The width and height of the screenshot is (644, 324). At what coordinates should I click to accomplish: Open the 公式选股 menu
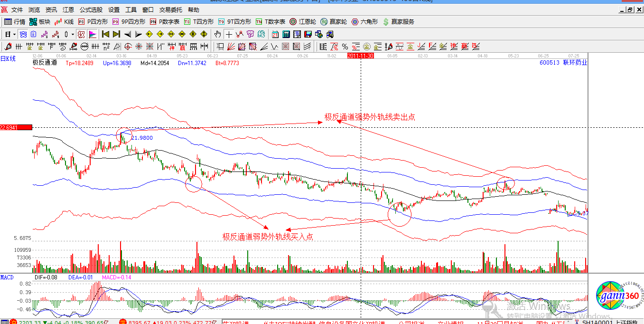coord(91,10)
